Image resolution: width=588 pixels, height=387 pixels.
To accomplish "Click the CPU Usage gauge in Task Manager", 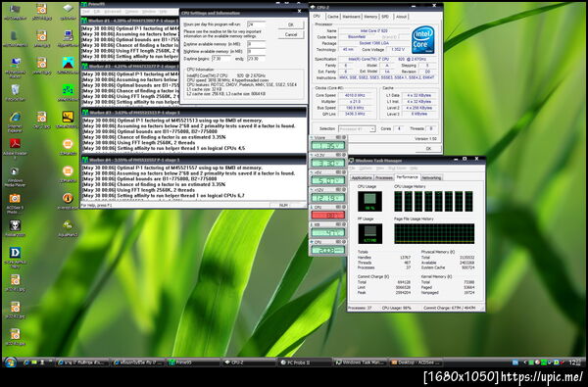I will (369, 201).
